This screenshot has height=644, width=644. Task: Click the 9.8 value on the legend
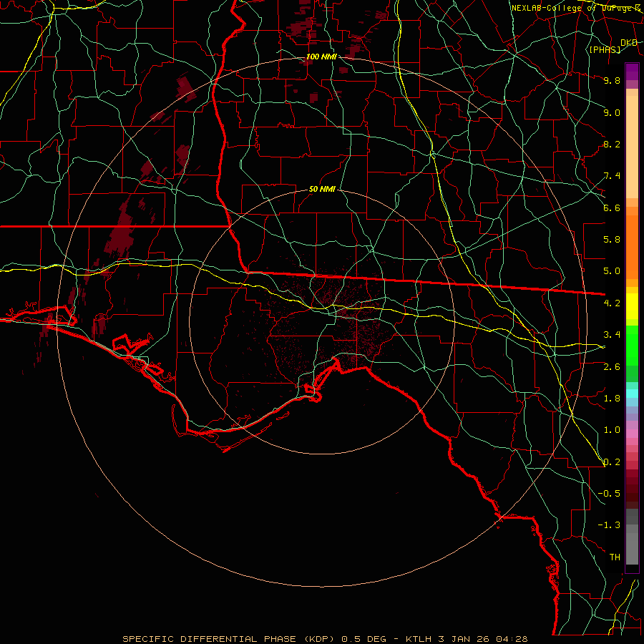pyautogui.click(x=612, y=80)
